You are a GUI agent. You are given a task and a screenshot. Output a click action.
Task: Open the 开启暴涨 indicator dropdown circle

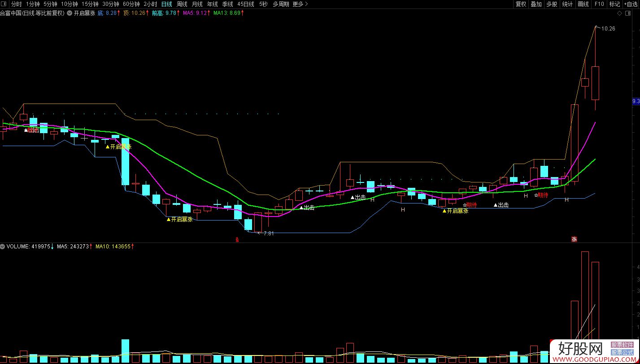70,13
